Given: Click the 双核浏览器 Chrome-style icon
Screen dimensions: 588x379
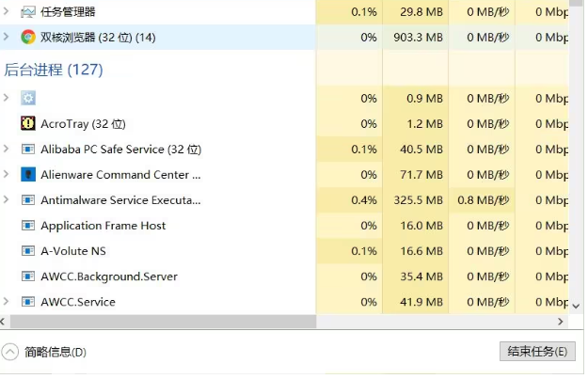Looking at the screenshot, I should [28, 37].
